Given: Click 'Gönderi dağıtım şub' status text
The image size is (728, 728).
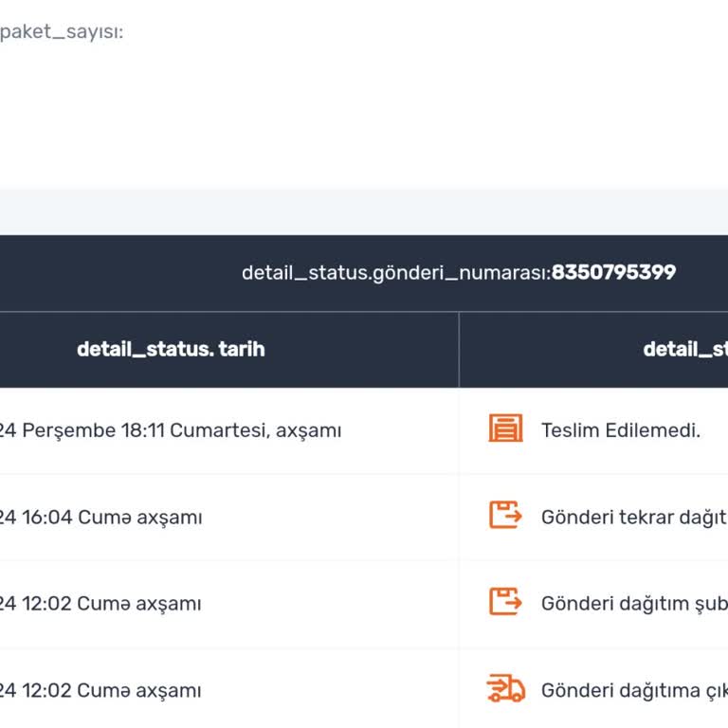Looking at the screenshot, I should [x=634, y=604].
